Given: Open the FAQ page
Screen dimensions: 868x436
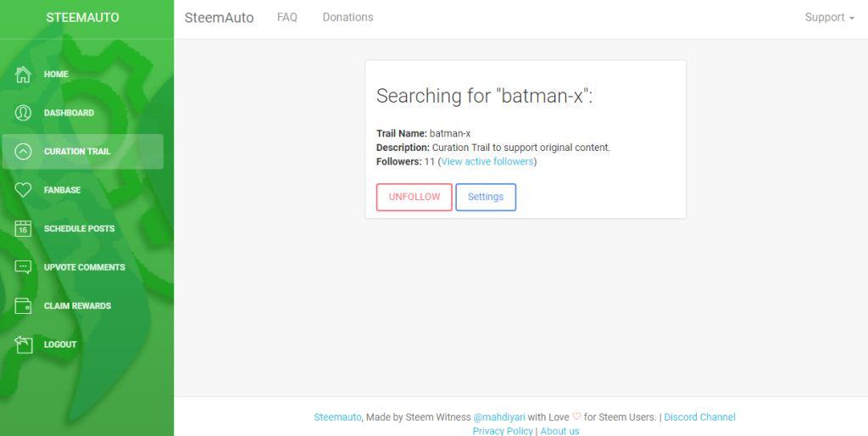Looking at the screenshot, I should click(287, 18).
